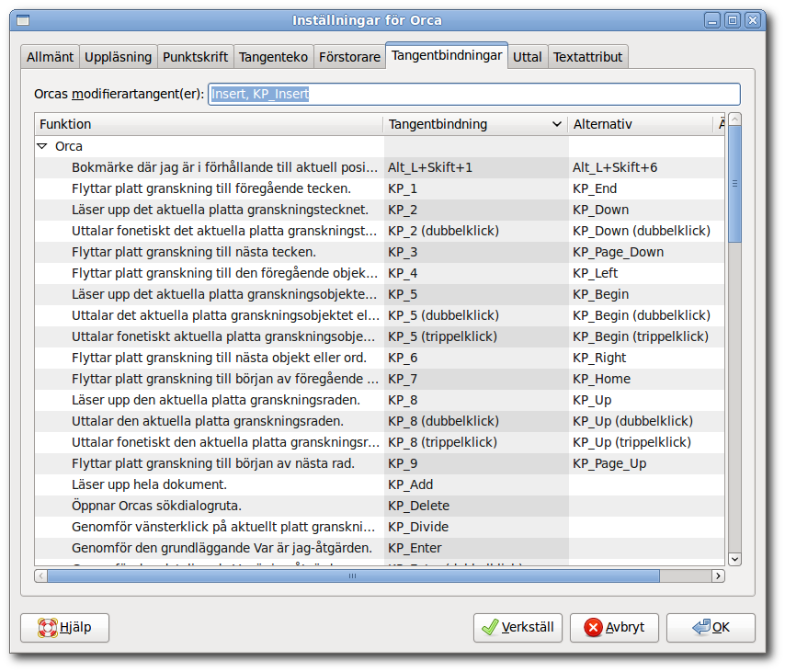Click the KP_Page_Up alternative cell
785x672 pixels.
[x=646, y=463]
